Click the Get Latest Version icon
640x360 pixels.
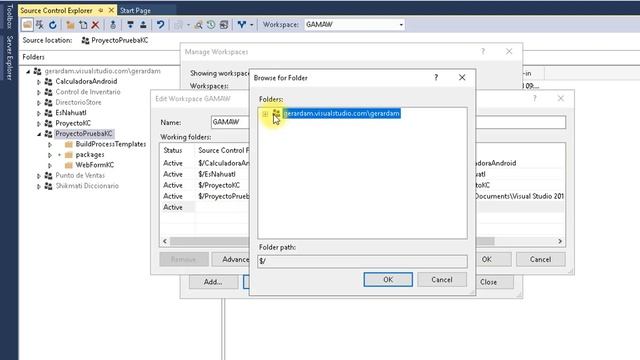tap(113, 25)
